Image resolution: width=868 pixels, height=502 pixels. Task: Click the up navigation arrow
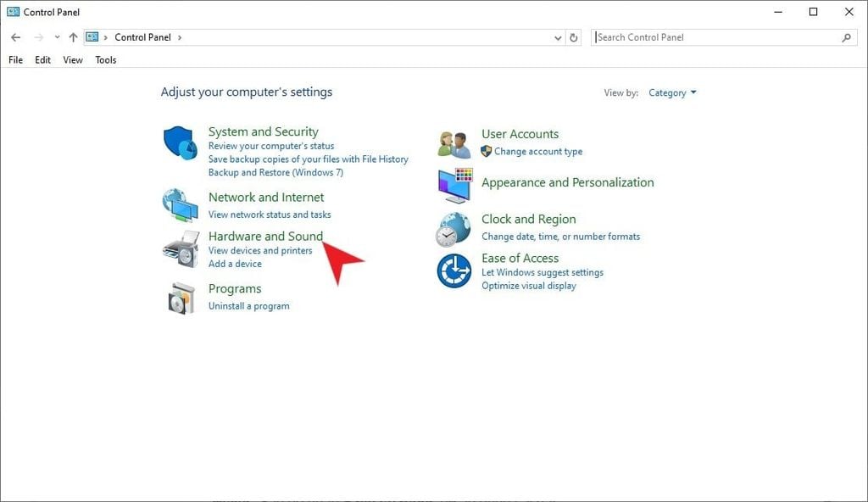coord(73,36)
